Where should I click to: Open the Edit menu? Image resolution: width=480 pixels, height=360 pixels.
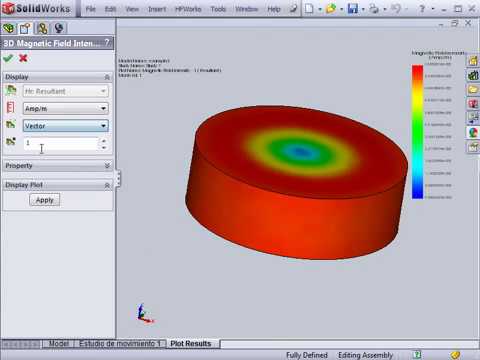110,9
